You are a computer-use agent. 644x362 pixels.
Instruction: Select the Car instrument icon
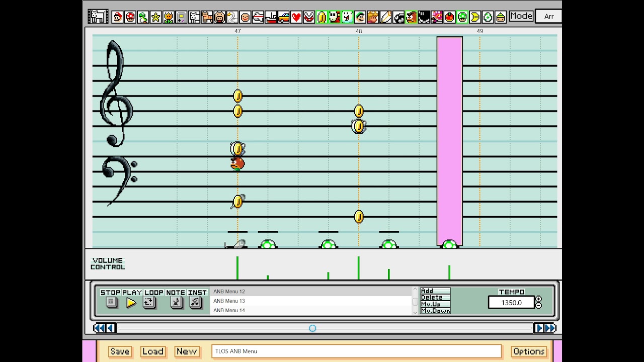point(283,17)
